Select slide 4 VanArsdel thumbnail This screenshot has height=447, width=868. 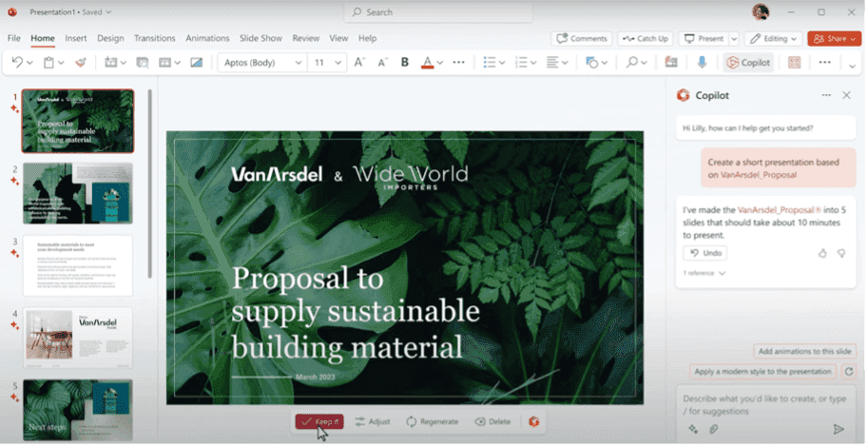tap(78, 338)
